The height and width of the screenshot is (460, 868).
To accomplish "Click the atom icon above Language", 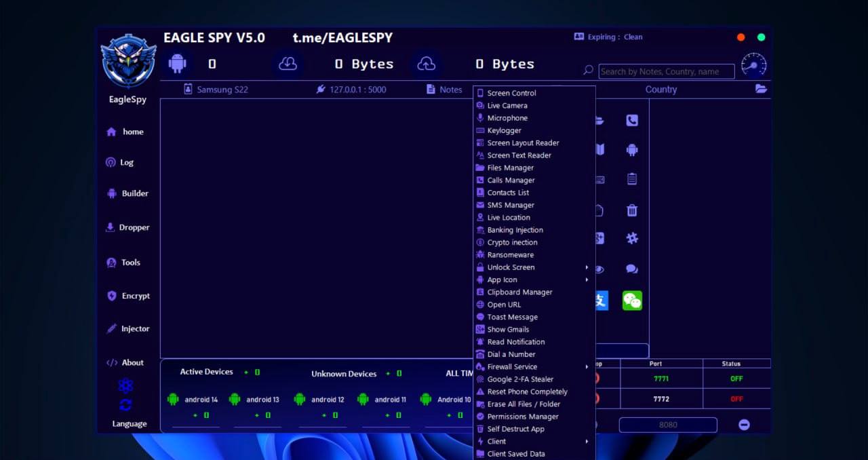I will click(125, 385).
